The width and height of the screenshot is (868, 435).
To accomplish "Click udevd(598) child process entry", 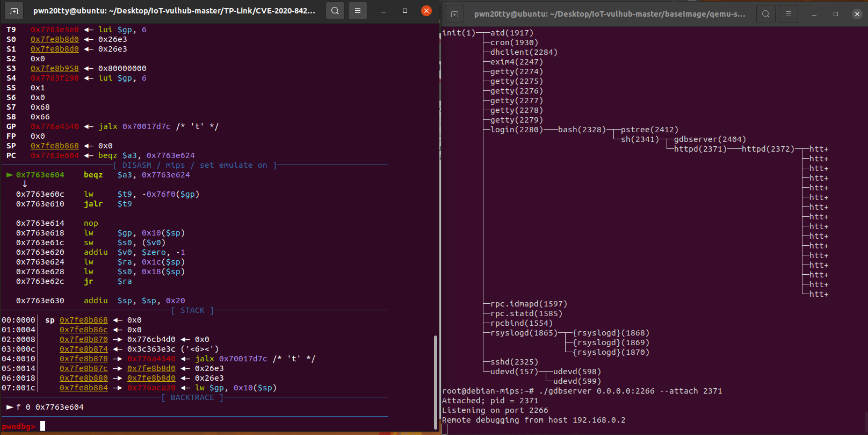I will [577, 372].
